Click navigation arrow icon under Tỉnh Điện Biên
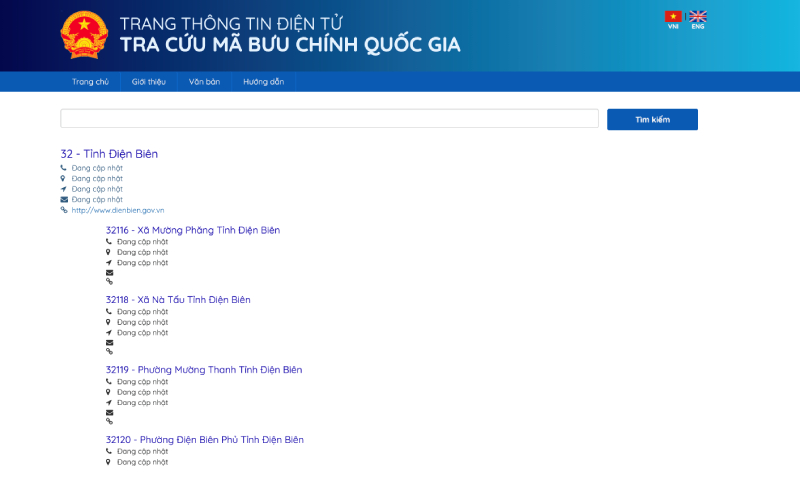The image size is (800, 500). coord(63,189)
